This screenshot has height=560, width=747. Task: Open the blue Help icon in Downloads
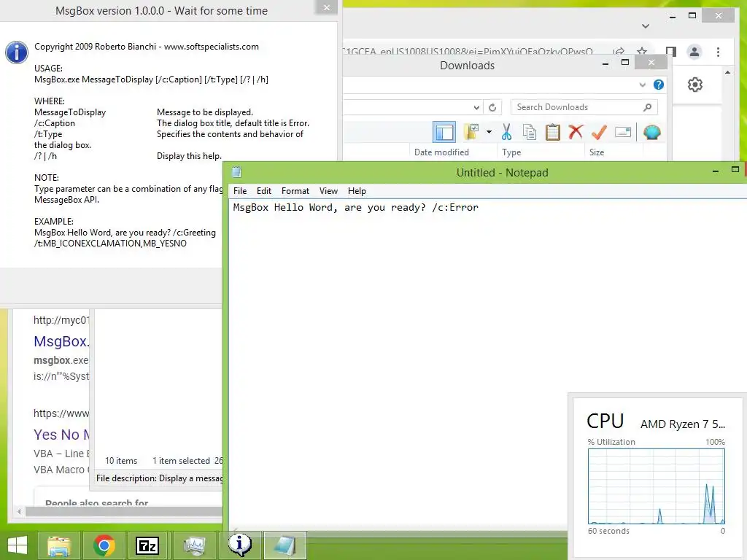pyautogui.click(x=659, y=85)
